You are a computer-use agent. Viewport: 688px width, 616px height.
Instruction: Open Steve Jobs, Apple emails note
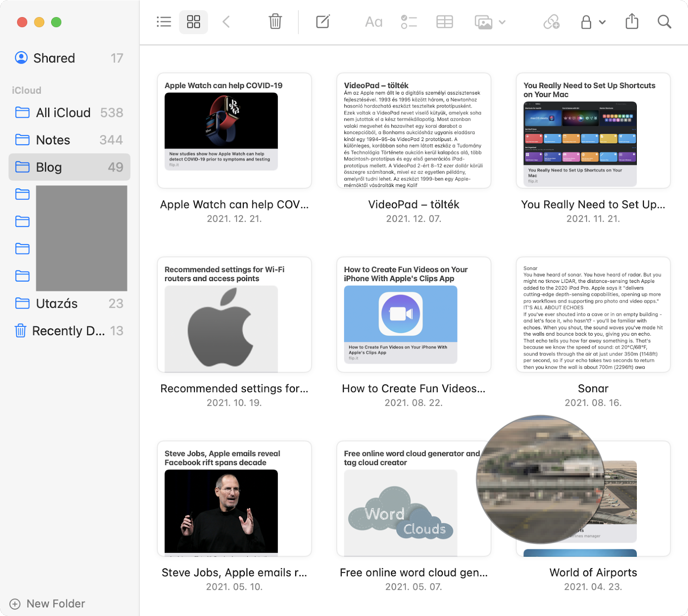point(234,498)
